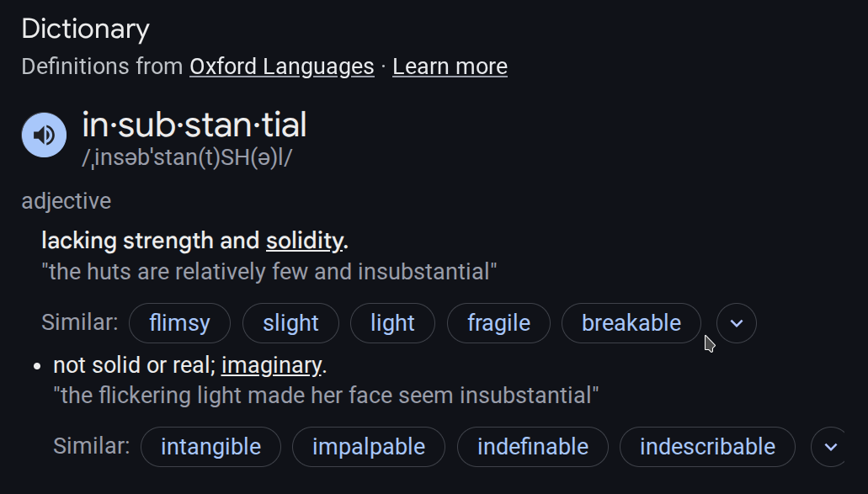868x494 pixels.
Task: Click the flickering light example sentence
Action: (x=326, y=396)
